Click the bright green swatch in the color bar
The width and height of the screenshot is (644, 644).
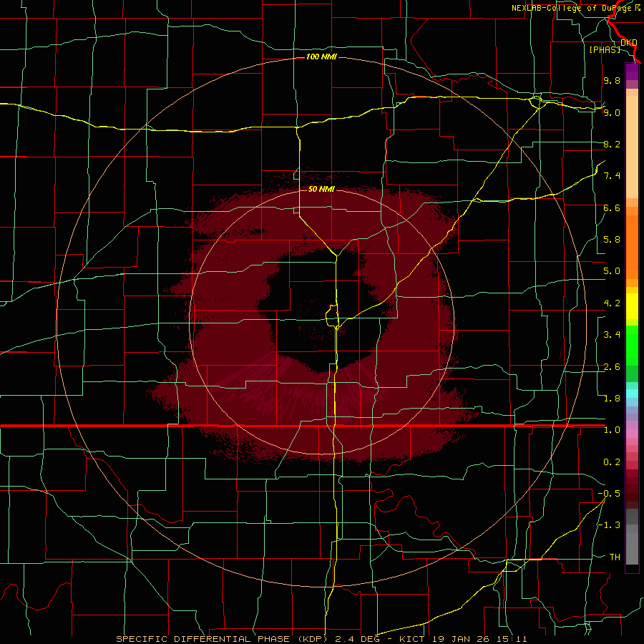632,345
